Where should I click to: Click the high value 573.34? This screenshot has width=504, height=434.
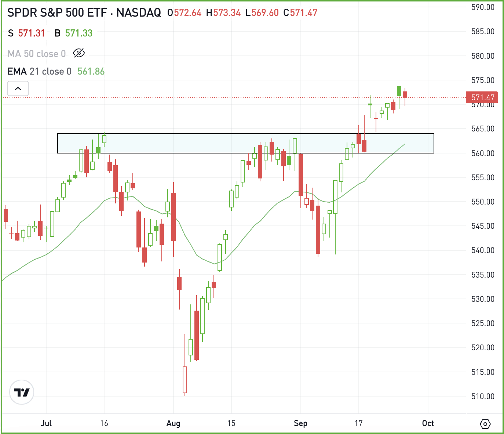[x=227, y=13]
